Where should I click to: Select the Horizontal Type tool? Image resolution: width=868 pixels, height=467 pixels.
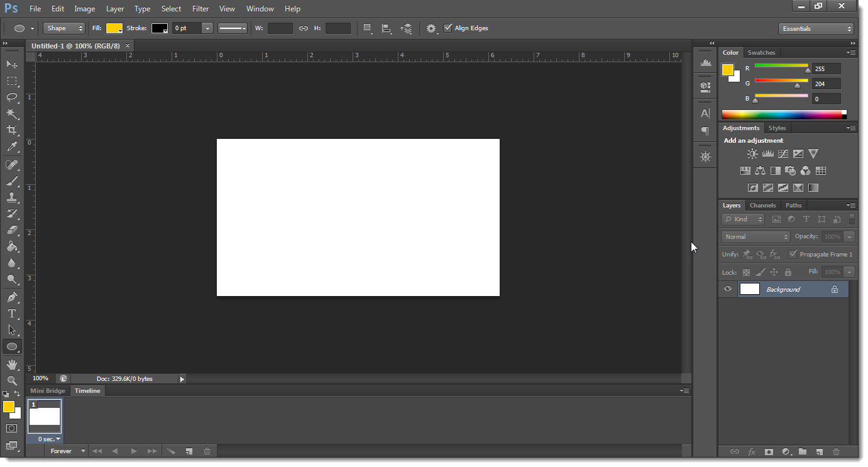[x=11, y=314]
